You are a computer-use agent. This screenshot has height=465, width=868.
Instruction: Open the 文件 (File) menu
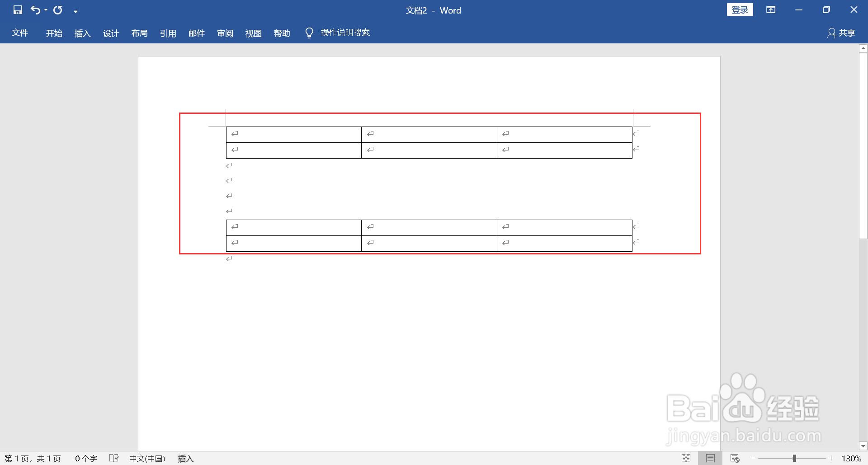(x=20, y=33)
